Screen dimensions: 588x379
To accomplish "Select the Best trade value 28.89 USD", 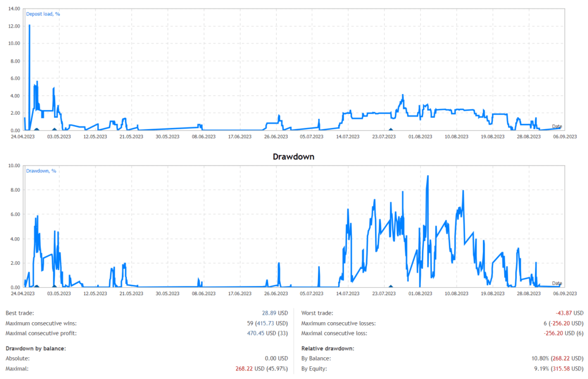I will coord(274,313).
